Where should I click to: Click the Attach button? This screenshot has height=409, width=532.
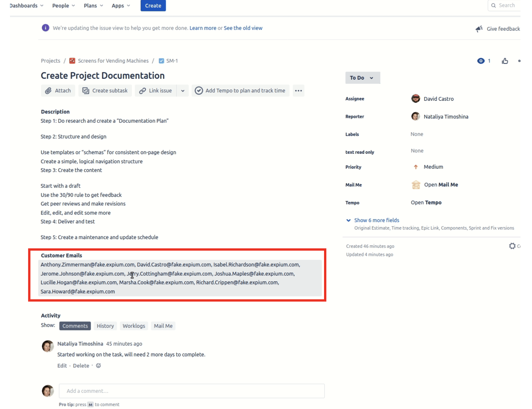(x=58, y=91)
